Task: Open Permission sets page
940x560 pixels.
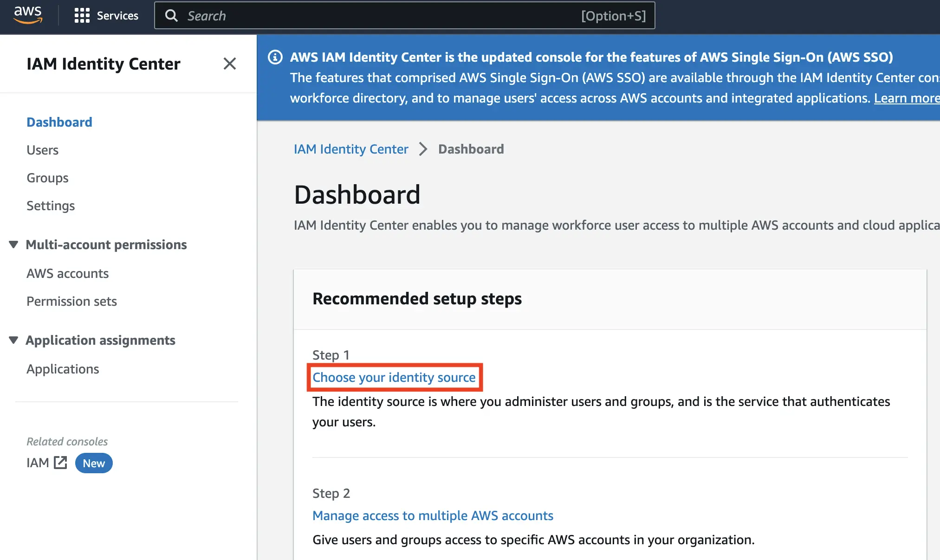Action: point(71,301)
